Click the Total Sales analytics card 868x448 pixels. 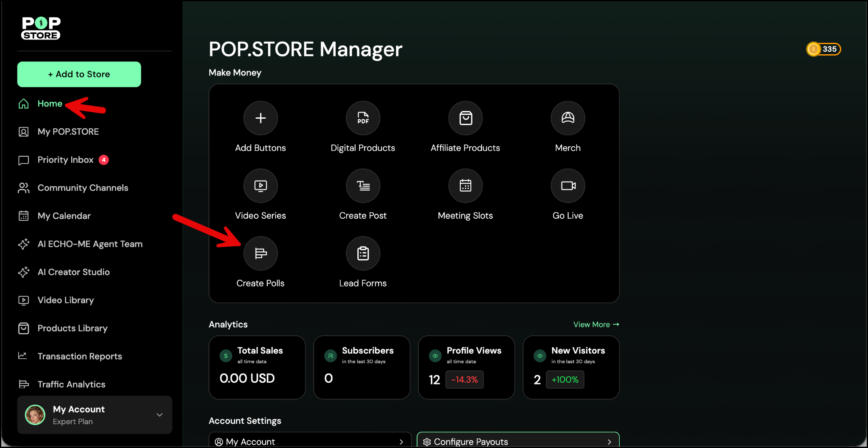point(257,367)
